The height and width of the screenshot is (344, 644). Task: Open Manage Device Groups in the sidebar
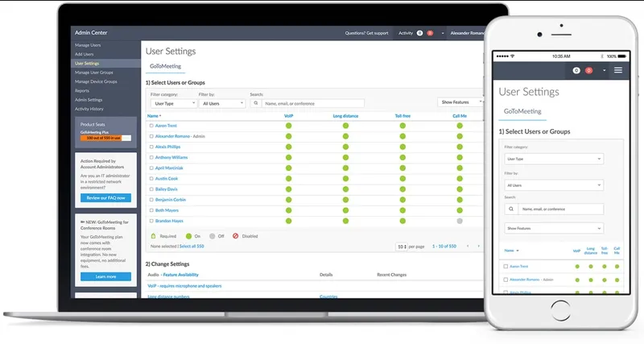point(96,81)
